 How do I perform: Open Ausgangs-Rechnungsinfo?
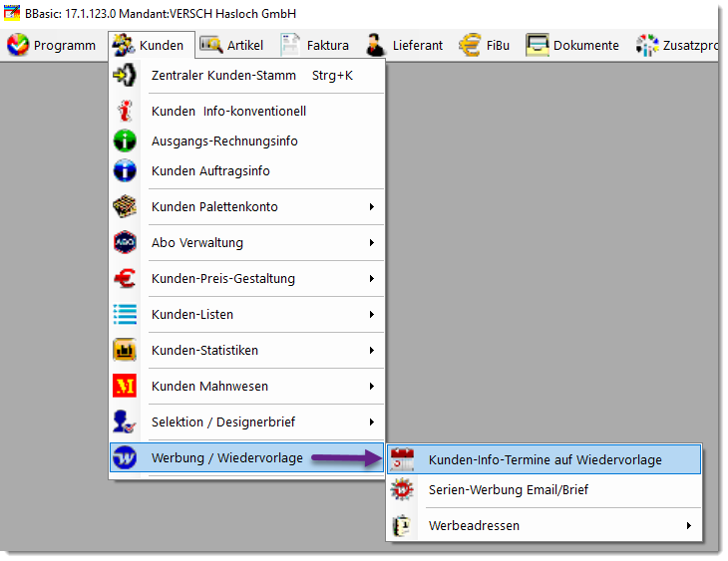[246, 140]
